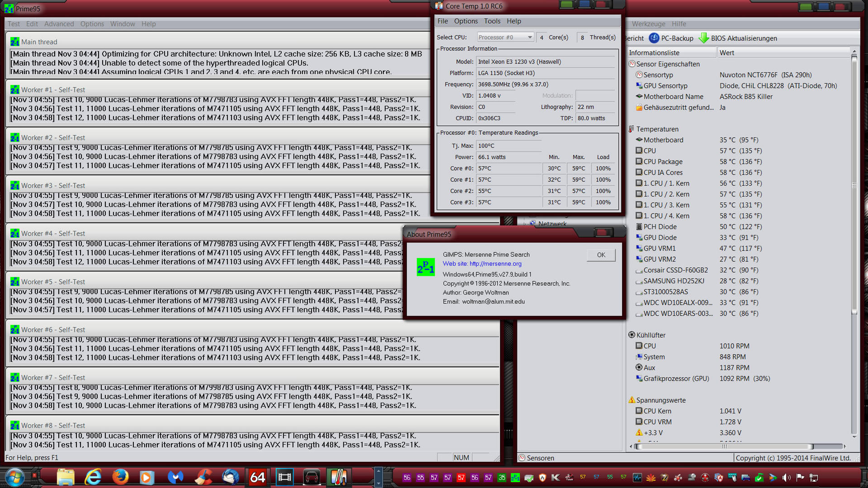Click the volume speaker tray icon
Image resolution: width=868 pixels, height=488 pixels.
pos(787,478)
